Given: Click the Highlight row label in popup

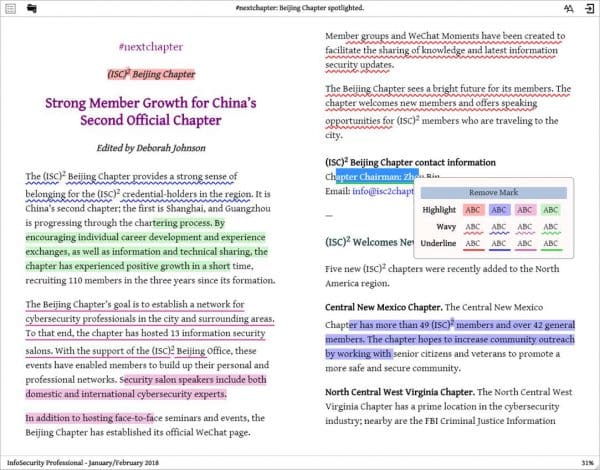Looking at the screenshot, I should point(439,210).
